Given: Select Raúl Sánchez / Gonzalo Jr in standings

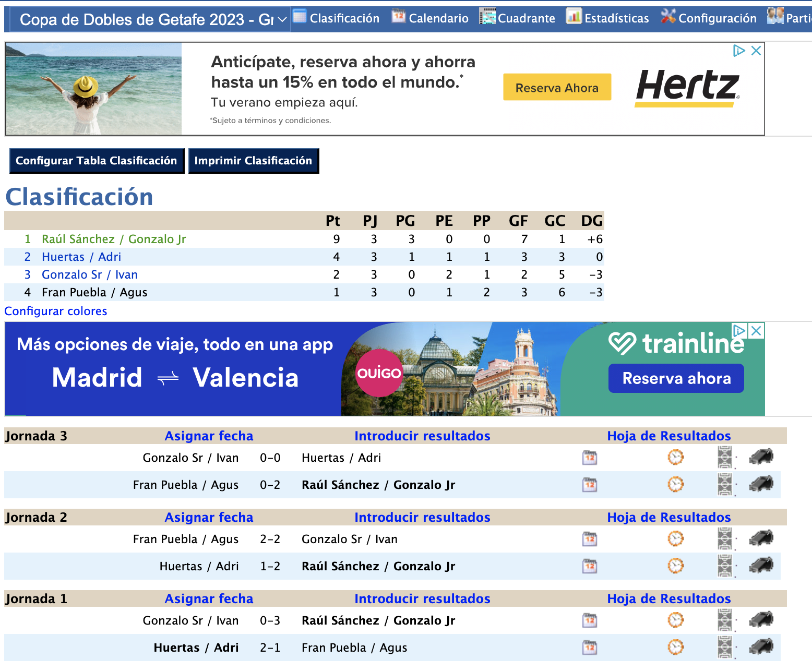Looking at the screenshot, I should (x=114, y=239).
